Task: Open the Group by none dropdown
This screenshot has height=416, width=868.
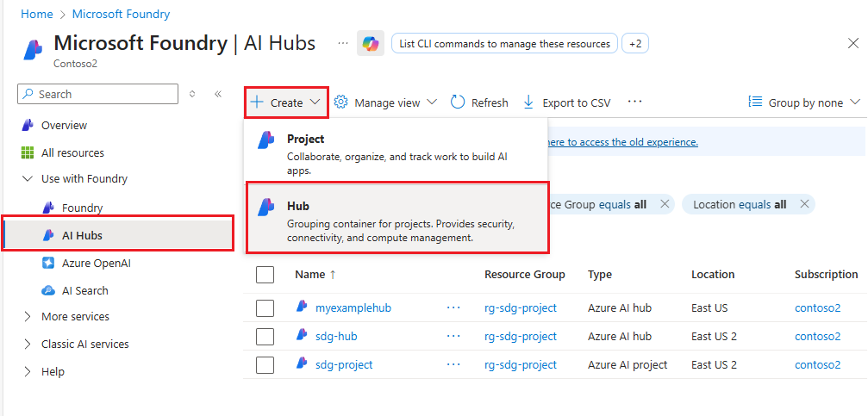Action: 804,102
